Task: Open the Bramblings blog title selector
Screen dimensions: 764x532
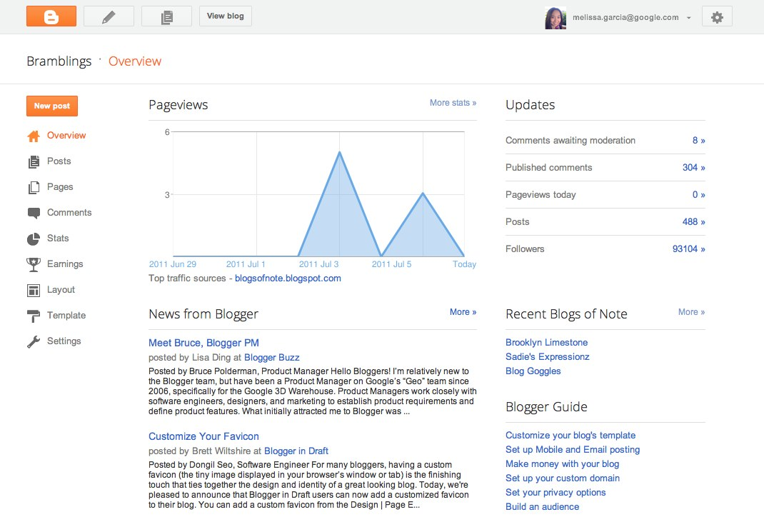Action: point(59,61)
